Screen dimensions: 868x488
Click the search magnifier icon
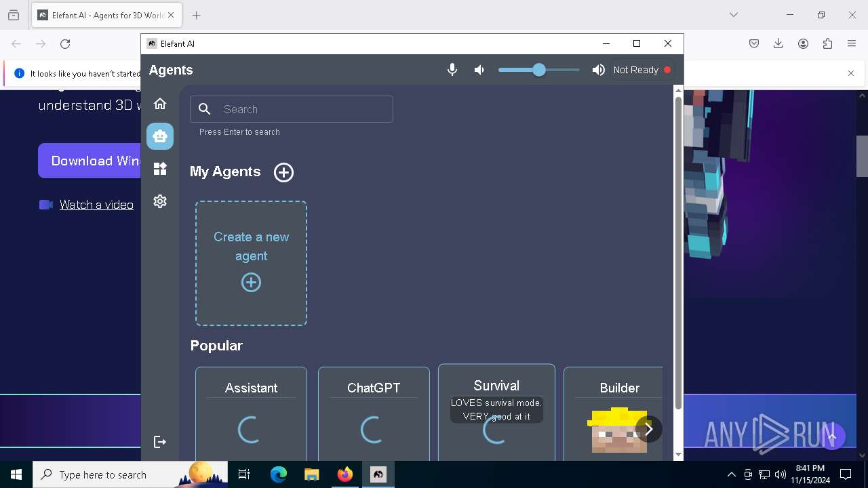click(x=205, y=109)
